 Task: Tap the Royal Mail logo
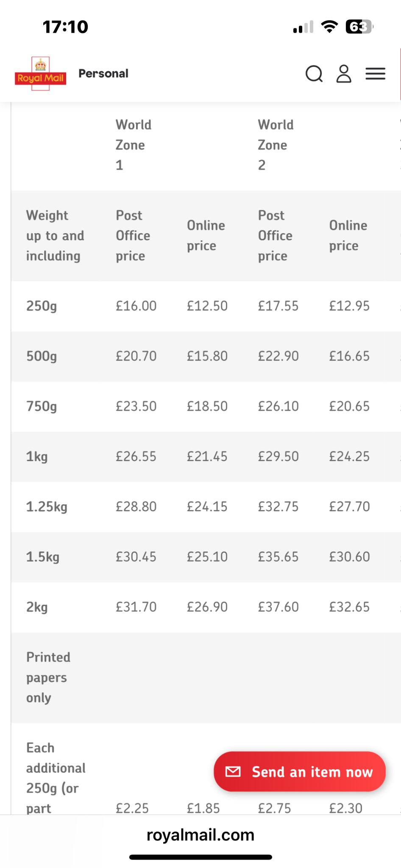pyautogui.click(x=40, y=74)
